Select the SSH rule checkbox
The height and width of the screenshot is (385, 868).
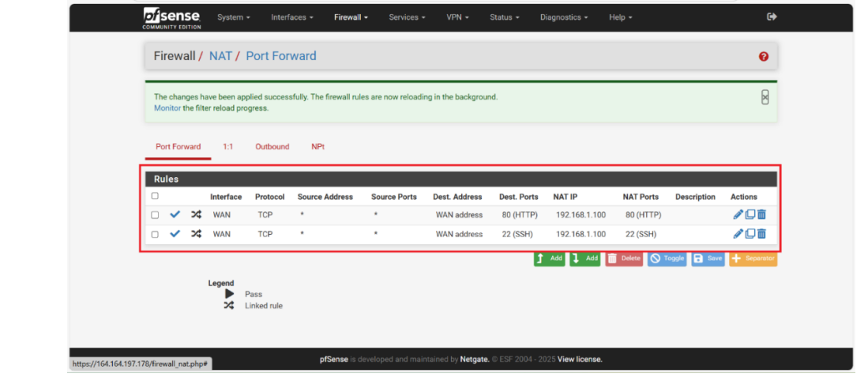click(x=155, y=235)
